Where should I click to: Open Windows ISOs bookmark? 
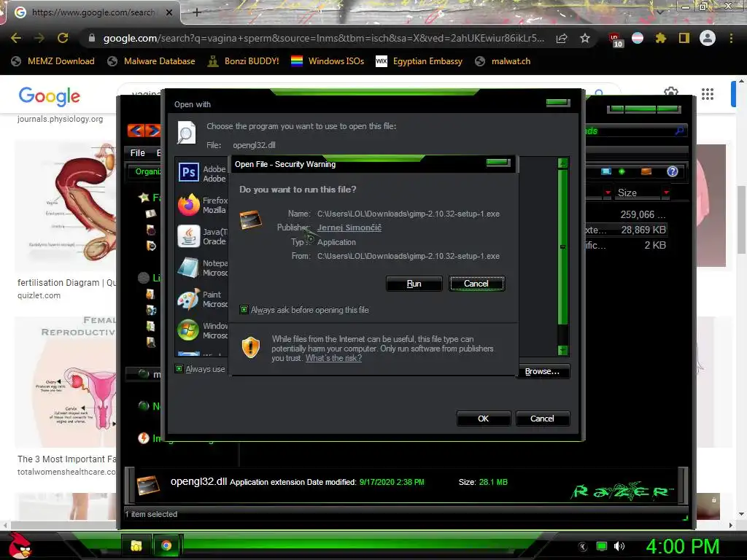(328, 61)
